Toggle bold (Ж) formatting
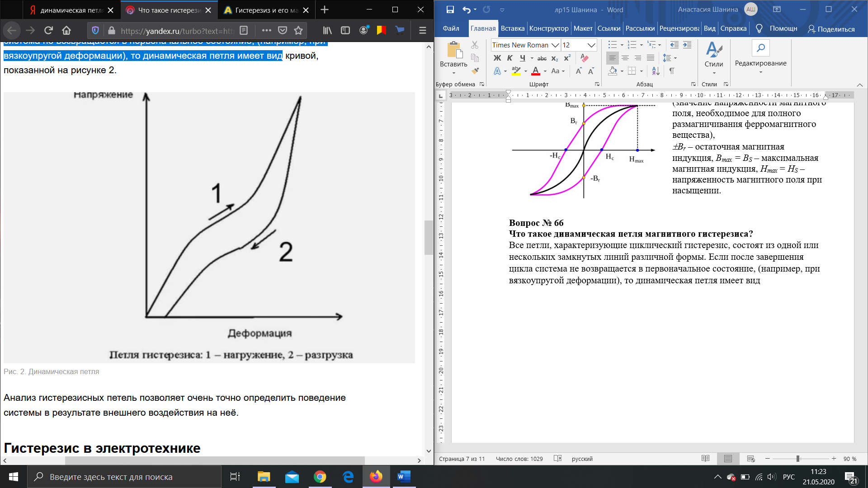 coord(497,58)
